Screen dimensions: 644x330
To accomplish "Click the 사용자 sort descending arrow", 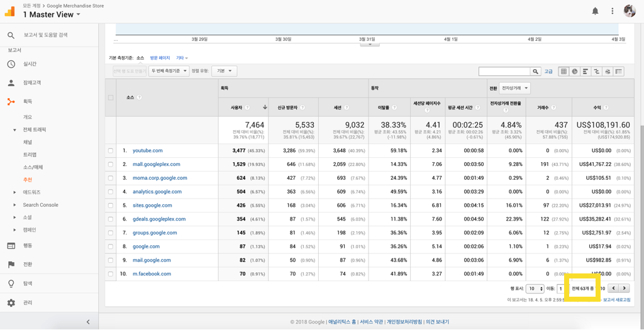I will [265, 107].
